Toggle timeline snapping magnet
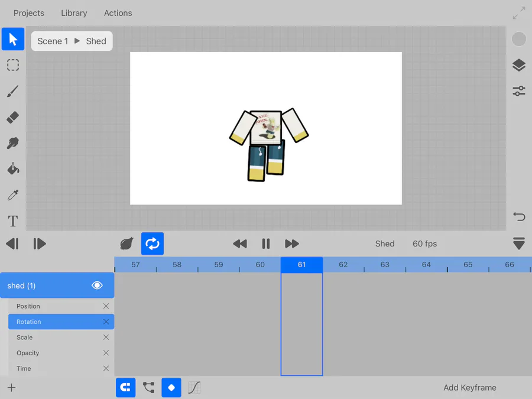Viewport: 532px width, 399px height. click(x=125, y=387)
